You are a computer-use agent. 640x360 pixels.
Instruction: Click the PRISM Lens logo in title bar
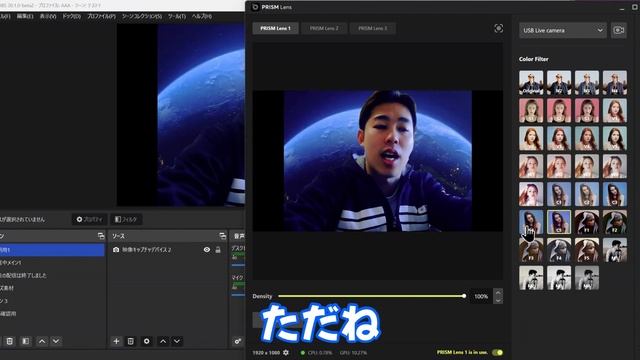click(x=255, y=7)
